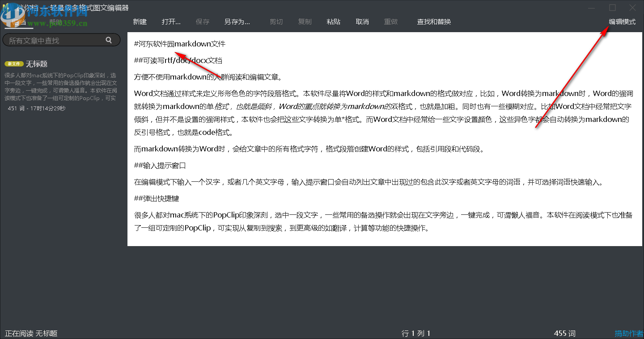
Task: Cut selected text with 剪切
Action: (x=276, y=21)
